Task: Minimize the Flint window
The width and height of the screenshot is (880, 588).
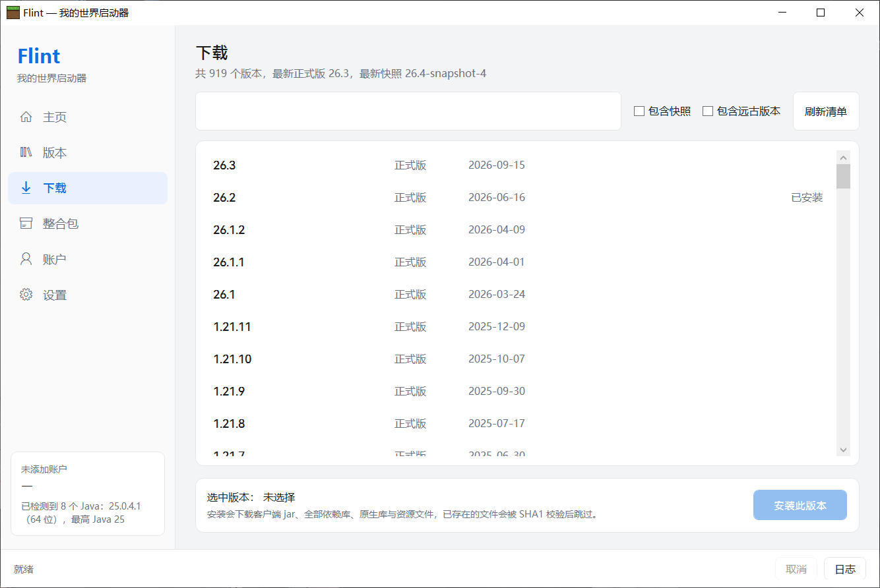Action: click(782, 13)
